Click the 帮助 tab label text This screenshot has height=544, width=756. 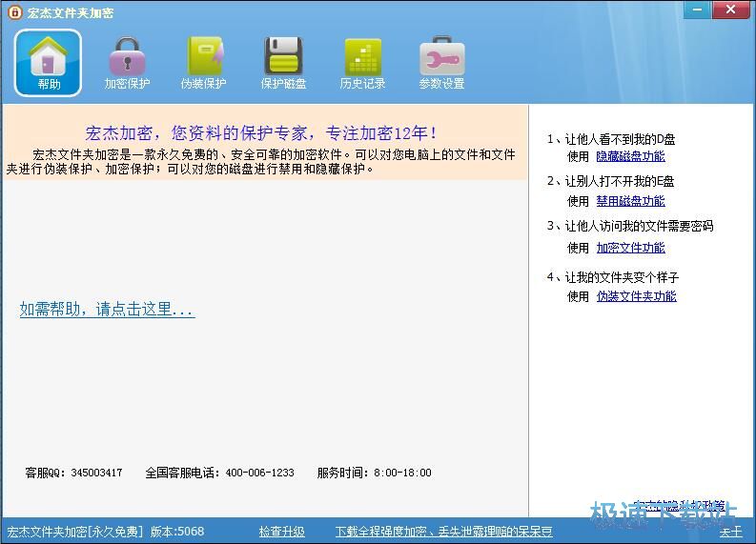(x=49, y=84)
